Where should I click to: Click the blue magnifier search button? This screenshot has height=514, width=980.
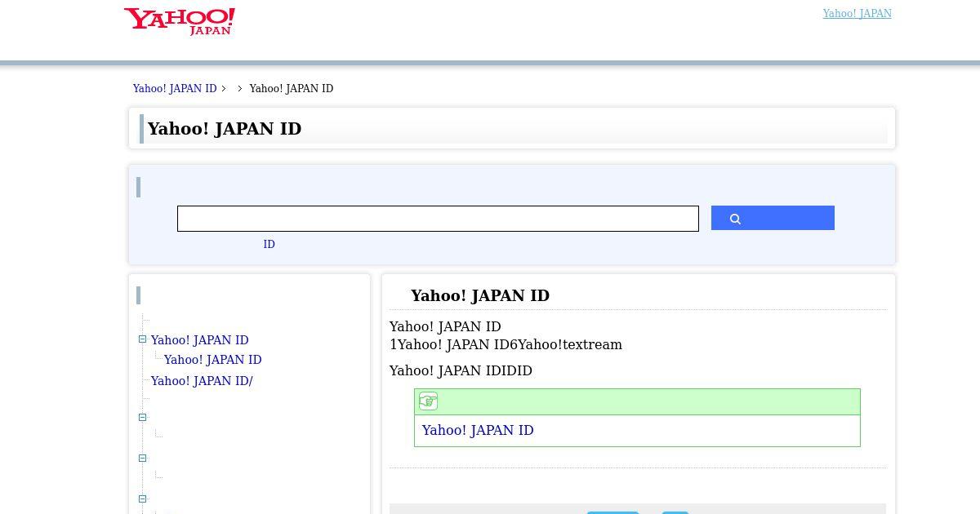[x=773, y=218]
